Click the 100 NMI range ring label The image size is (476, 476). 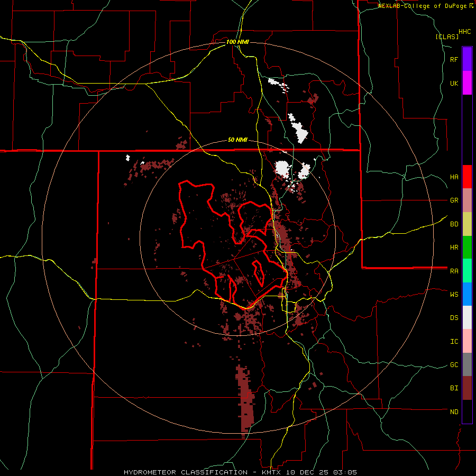(237, 42)
